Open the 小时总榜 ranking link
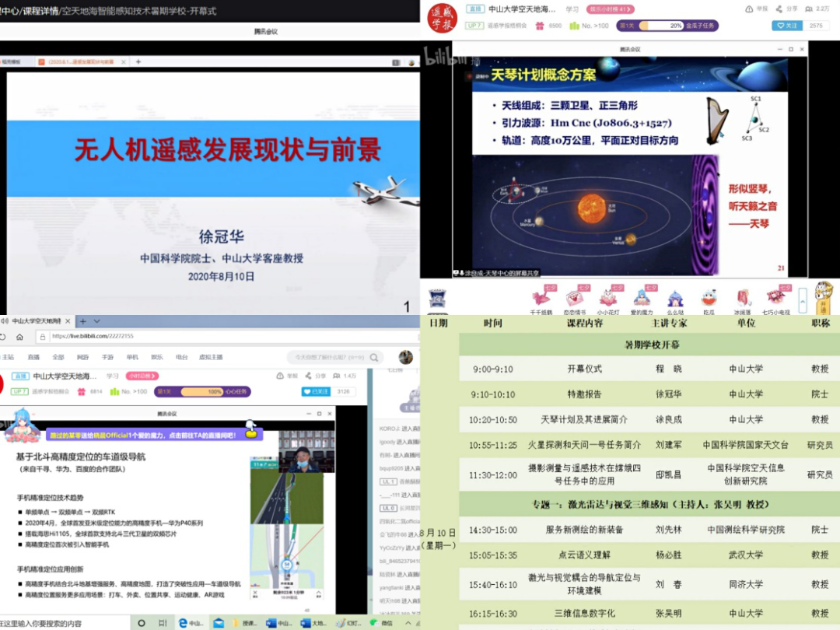840x630 pixels. (140, 376)
